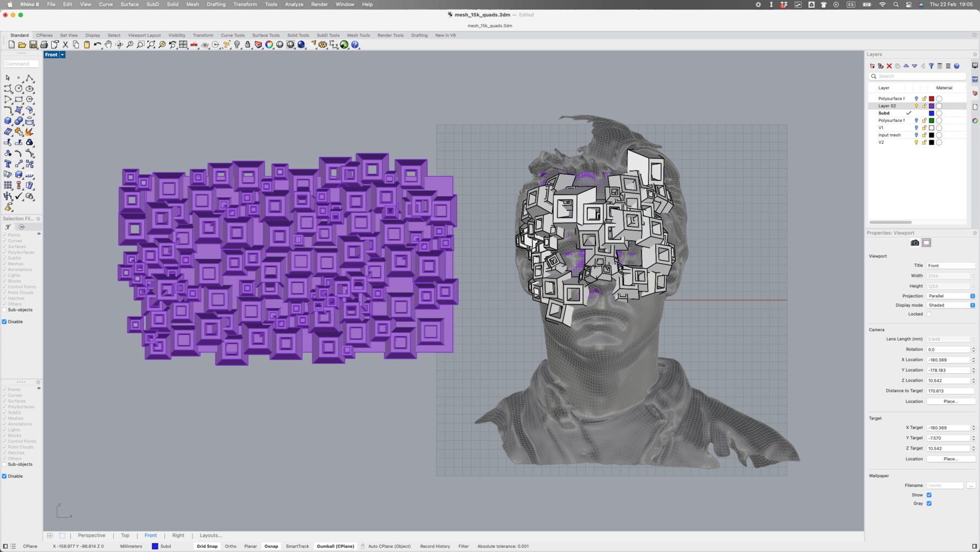980x552 pixels.
Task: Select the Polyline tool in left palette
Action: click(x=29, y=78)
